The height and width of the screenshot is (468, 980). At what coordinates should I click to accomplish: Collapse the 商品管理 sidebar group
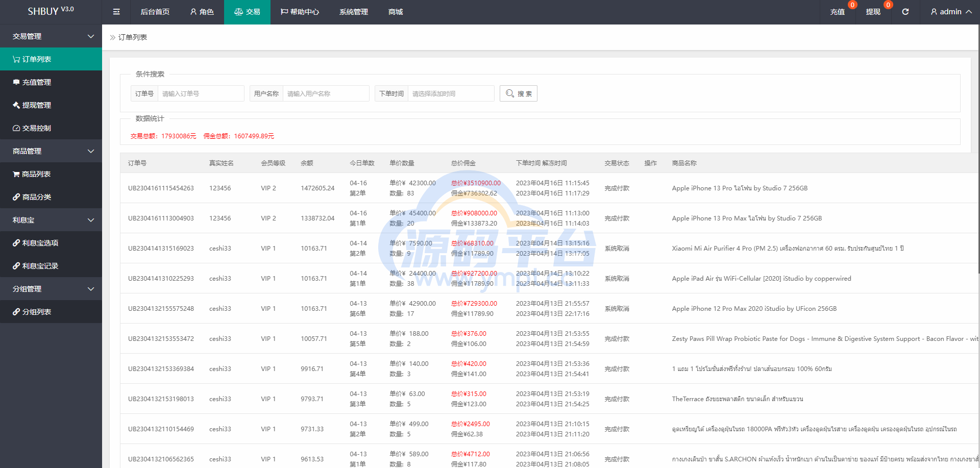click(51, 151)
